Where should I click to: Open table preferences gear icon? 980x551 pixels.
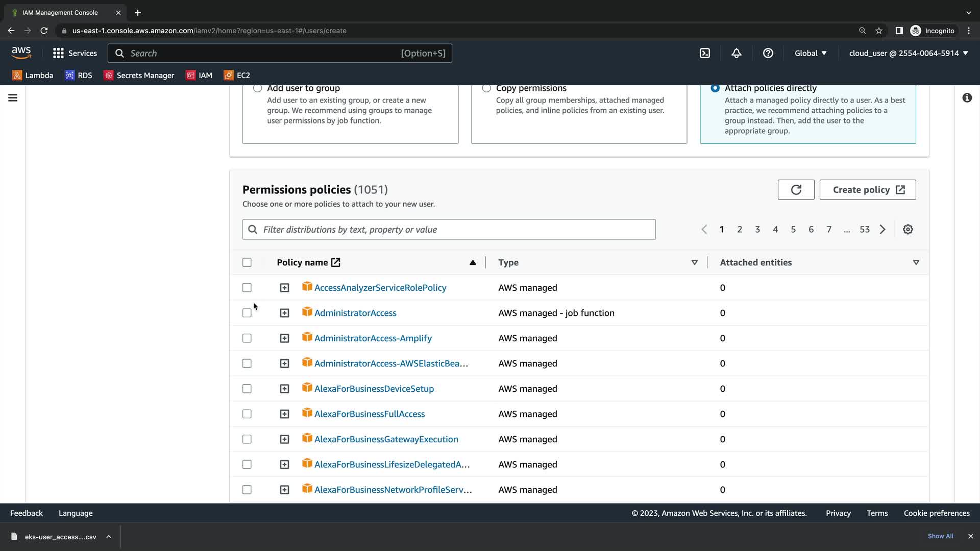click(908, 230)
